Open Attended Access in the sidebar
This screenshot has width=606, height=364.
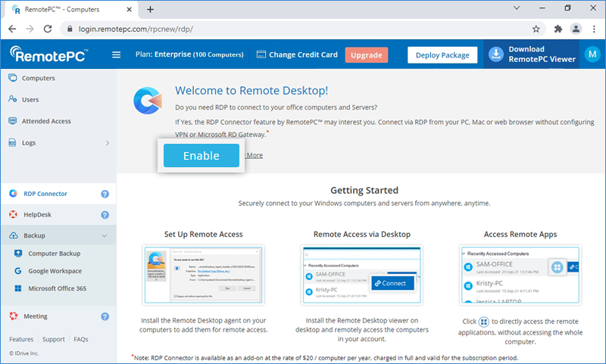pyautogui.click(x=46, y=121)
